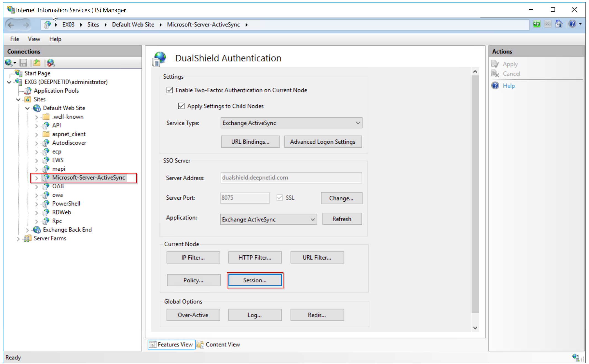Click the scroll down arrow of settings pane

point(475,328)
